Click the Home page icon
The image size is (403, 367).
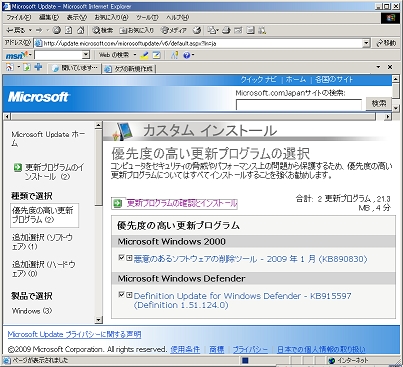tap(80, 30)
